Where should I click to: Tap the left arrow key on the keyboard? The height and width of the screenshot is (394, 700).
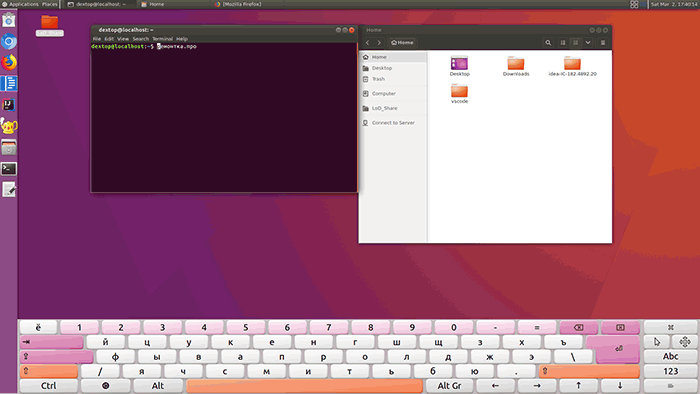click(x=495, y=386)
